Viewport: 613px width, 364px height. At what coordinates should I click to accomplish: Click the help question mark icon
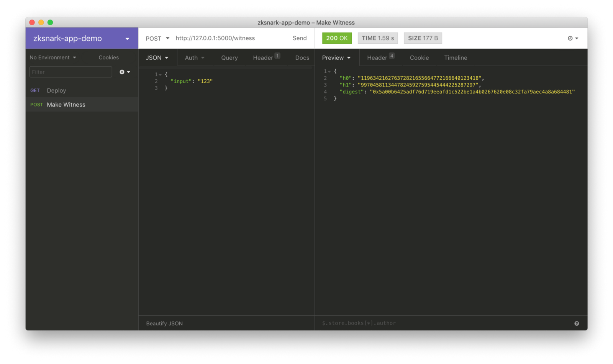577,324
